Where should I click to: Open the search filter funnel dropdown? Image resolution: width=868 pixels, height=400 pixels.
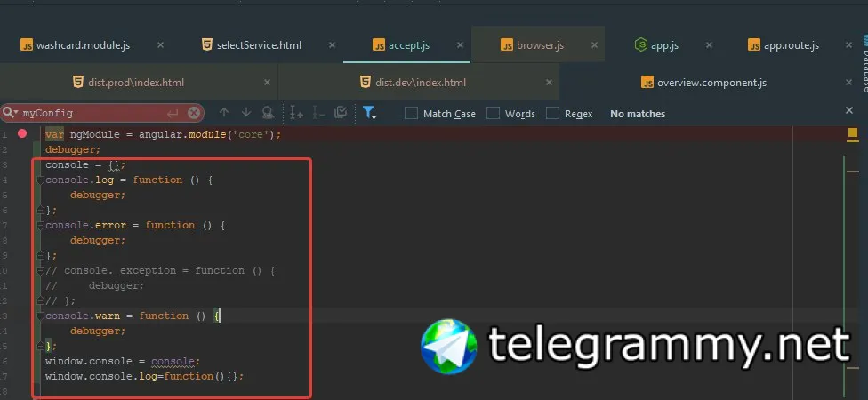coord(369,113)
